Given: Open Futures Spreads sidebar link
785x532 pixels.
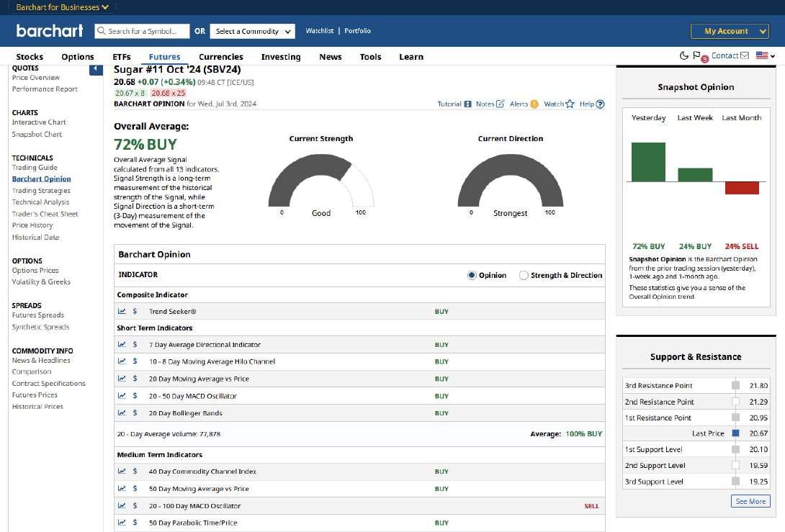Looking at the screenshot, I should click(x=38, y=315).
